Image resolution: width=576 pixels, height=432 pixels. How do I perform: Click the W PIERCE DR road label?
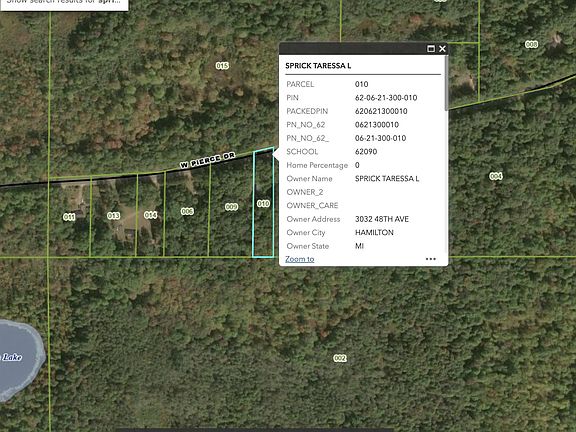click(208, 161)
